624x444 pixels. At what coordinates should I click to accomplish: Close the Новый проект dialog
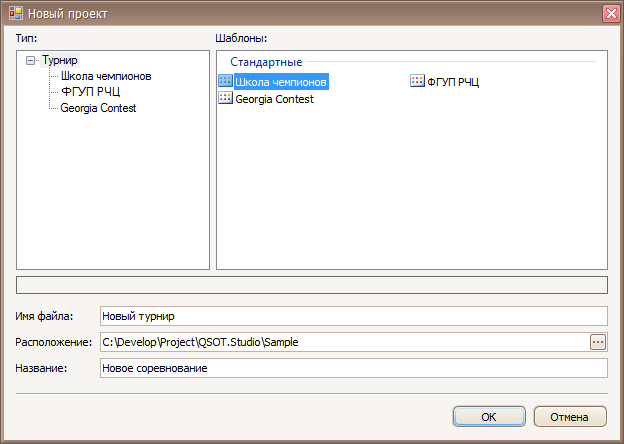coord(610,14)
